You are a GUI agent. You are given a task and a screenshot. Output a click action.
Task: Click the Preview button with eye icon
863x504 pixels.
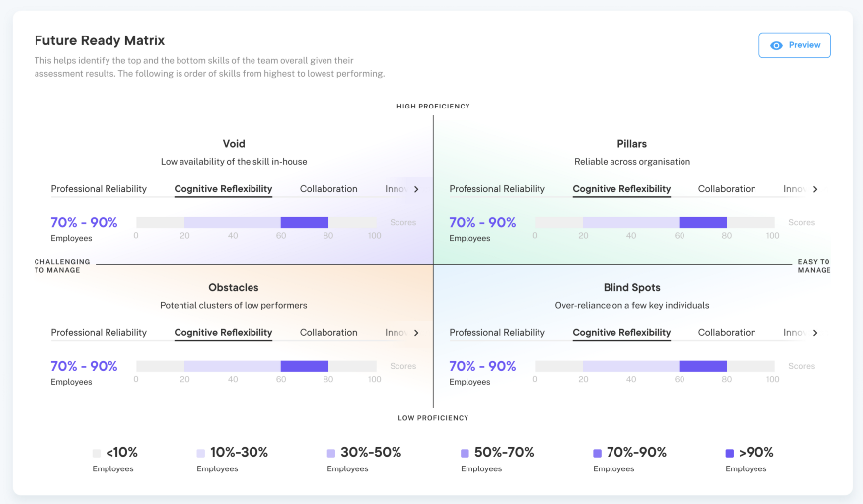click(794, 45)
